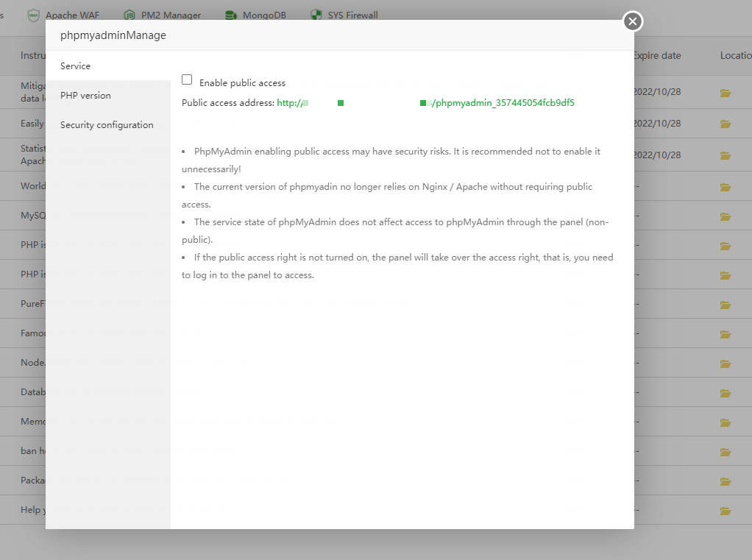The height and width of the screenshot is (560, 752).
Task: Open folder icon in the Node row
Action: tap(726, 364)
